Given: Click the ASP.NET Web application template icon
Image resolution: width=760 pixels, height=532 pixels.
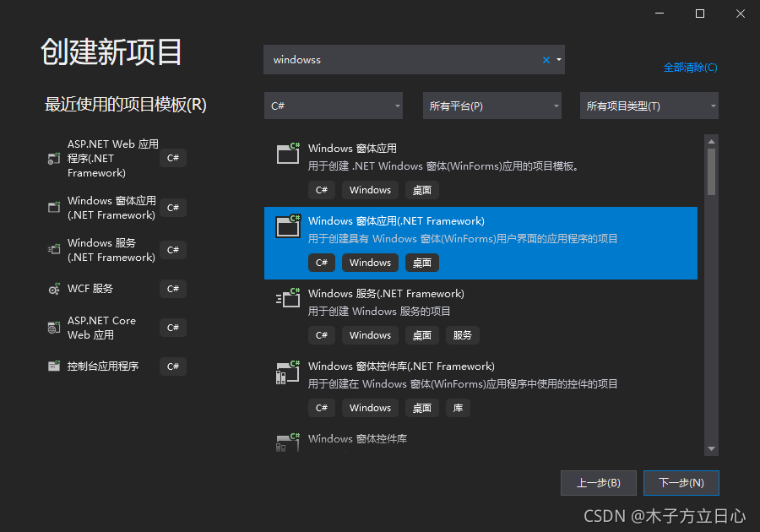Looking at the screenshot, I should pyautogui.click(x=54, y=159).
